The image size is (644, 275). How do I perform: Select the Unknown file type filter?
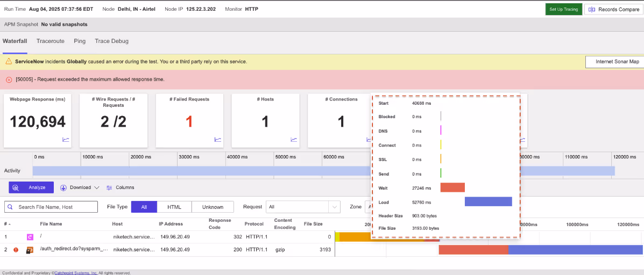[x=213, y=207]
